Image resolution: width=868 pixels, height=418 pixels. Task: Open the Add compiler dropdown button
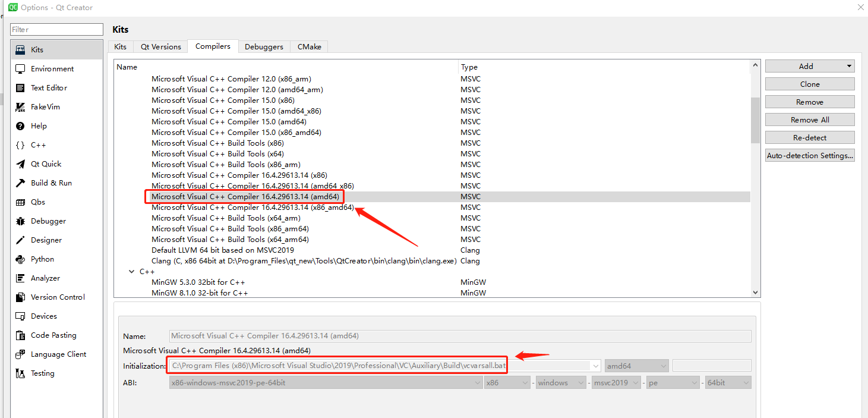[810, 66]
